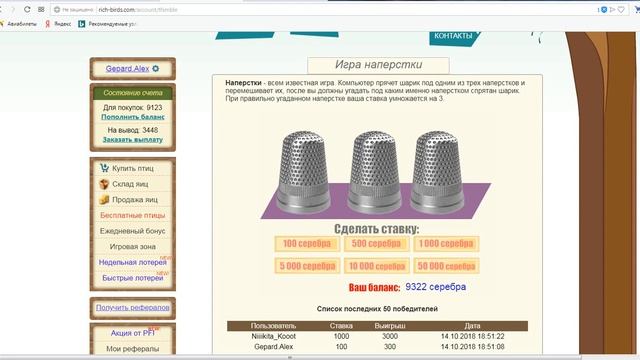The width and height of the screenshot is (640, 360).
Task: Click the Игра наперстки heading
Action: tap(378, 64)
